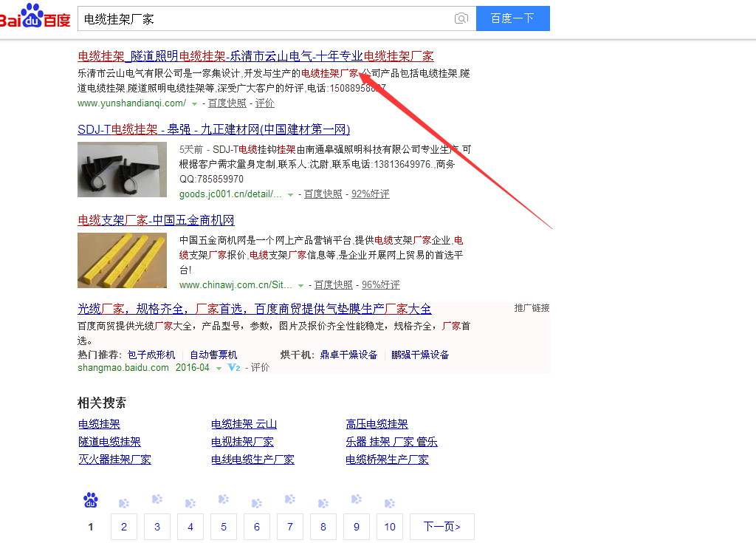The image size is (756, 543).
Task: Go to results page 6
Action: click(257, 527)
